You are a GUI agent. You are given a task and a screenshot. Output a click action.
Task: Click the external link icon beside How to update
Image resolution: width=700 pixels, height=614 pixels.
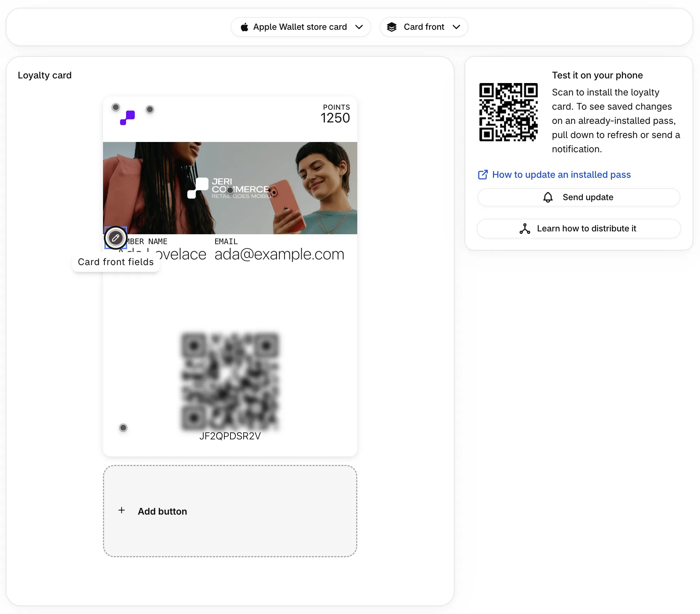(x=483, y=175)
